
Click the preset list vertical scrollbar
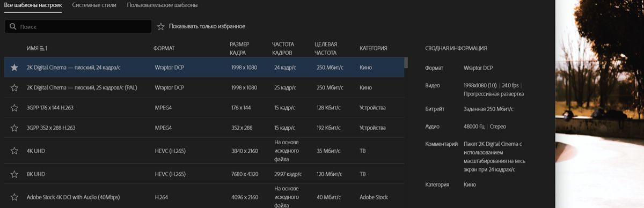(x=406, y=63)
